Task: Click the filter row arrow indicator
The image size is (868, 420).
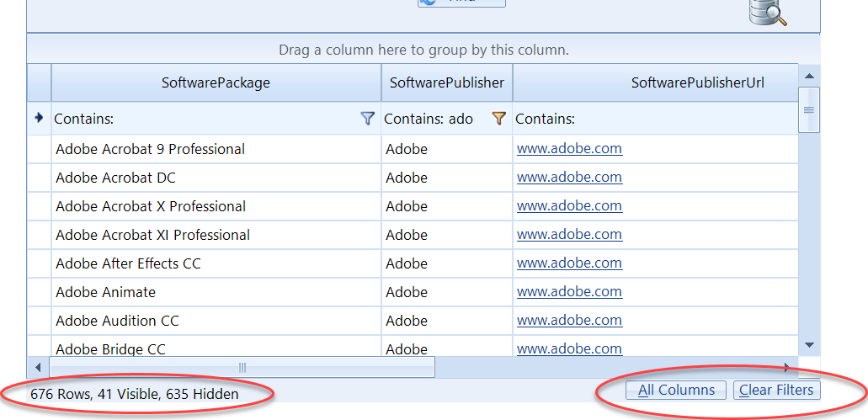Action: 39,119
